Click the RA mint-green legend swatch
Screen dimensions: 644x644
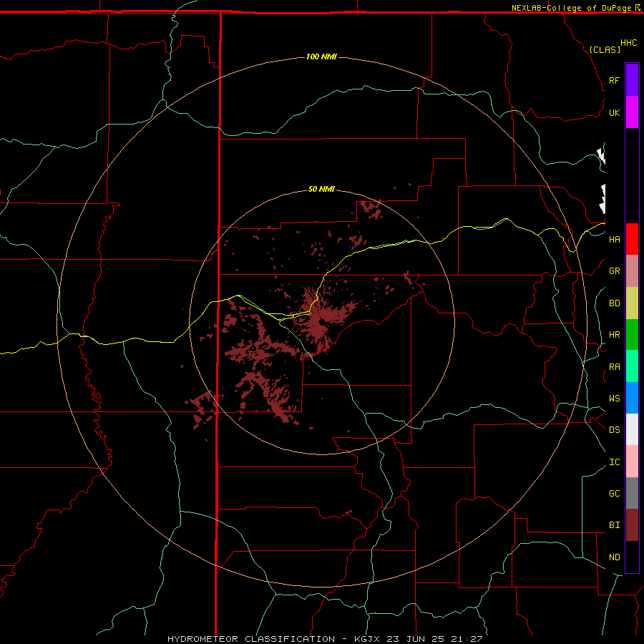[x=632, y=366]
